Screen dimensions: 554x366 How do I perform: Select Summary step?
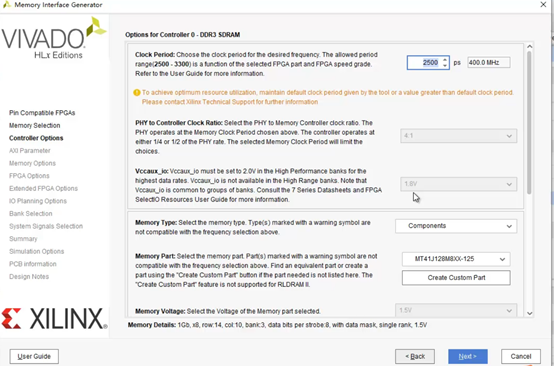(23, 239)
